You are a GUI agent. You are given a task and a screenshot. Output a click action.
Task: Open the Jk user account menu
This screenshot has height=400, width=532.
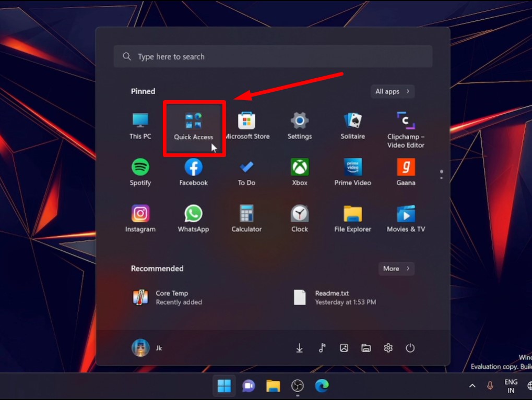(147, 348)
